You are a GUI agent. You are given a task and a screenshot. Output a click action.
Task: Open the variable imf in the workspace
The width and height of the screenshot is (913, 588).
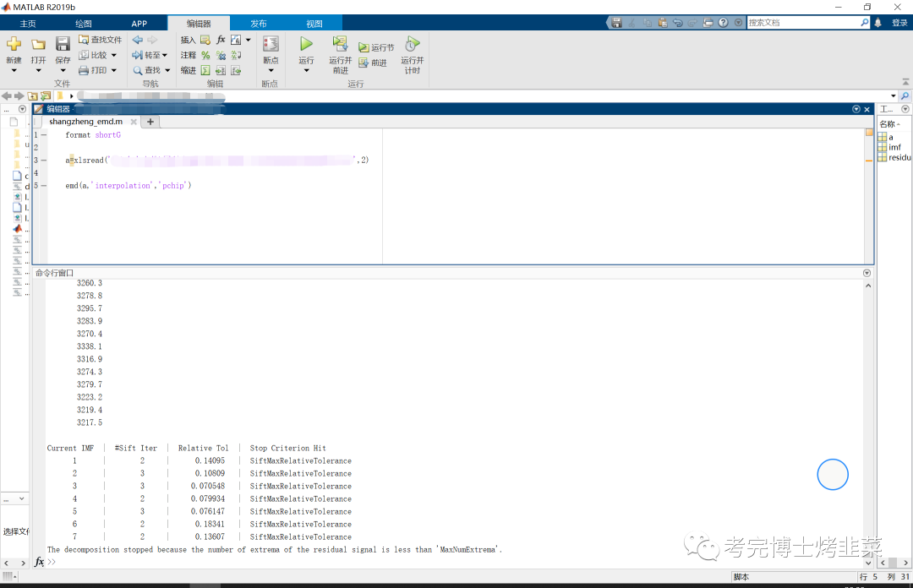[x=894, y=147]
